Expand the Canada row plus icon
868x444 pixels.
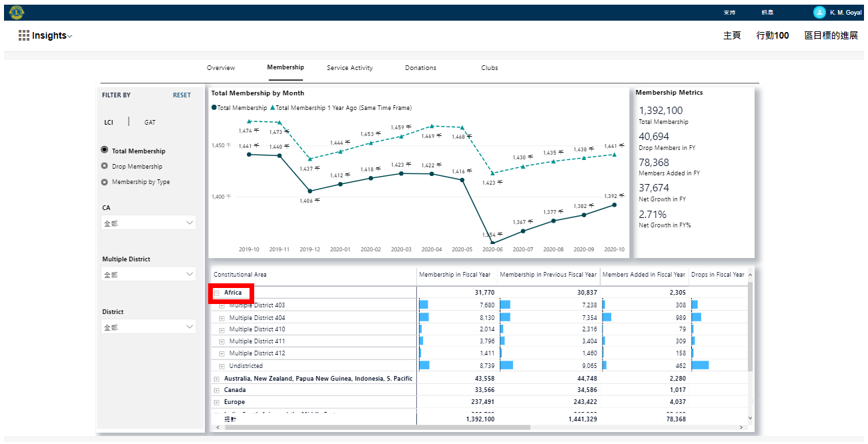pos(217,391)
